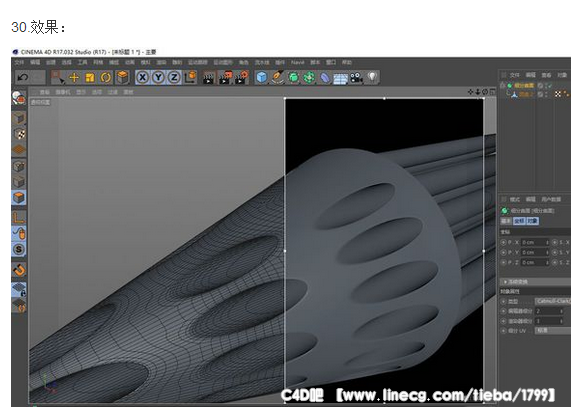Open the 摄像机 viewport menu

[x=63, y=92]
